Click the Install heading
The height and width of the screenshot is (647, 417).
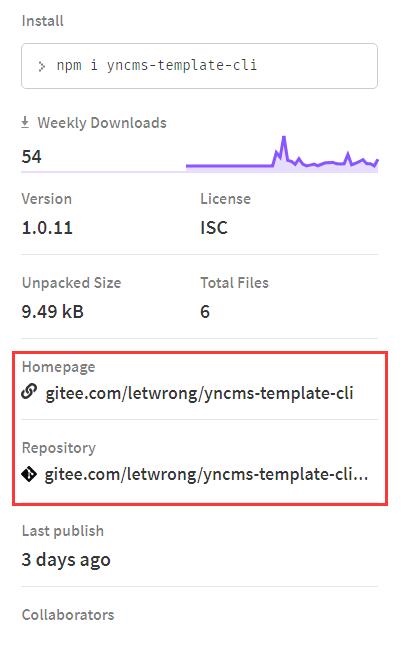click(42, 21)
